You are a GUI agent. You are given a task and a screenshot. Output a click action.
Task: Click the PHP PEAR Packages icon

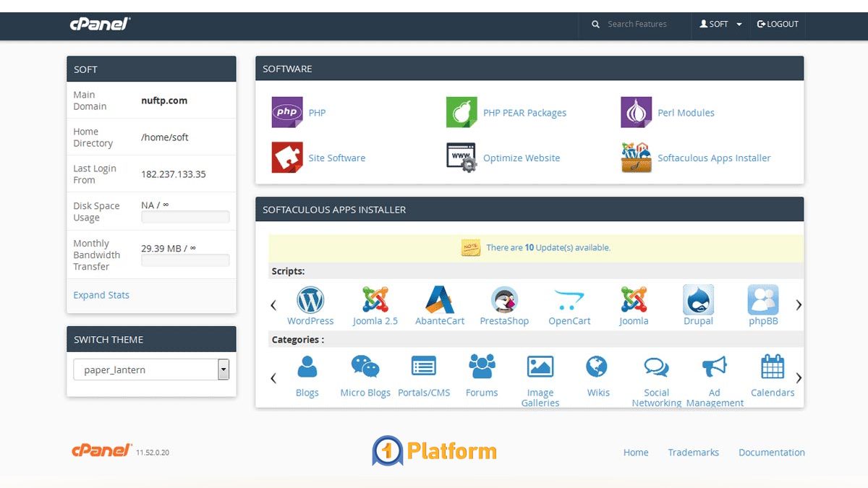click(x=461, y=112)
